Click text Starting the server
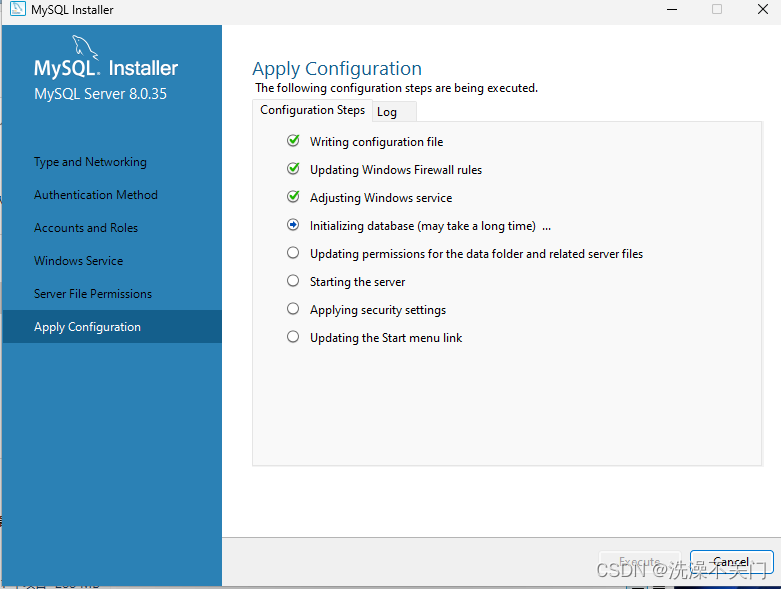This screenshot has width=781, height=589. (357, 282)
